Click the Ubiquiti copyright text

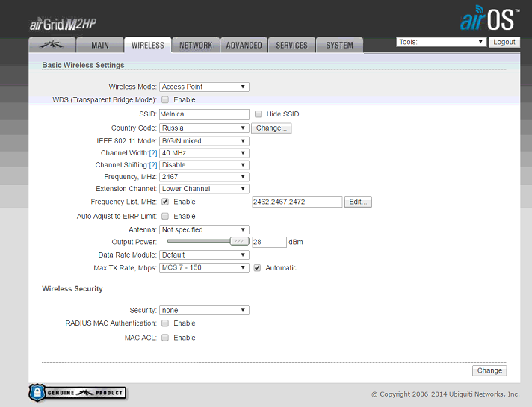coord(445,394)
